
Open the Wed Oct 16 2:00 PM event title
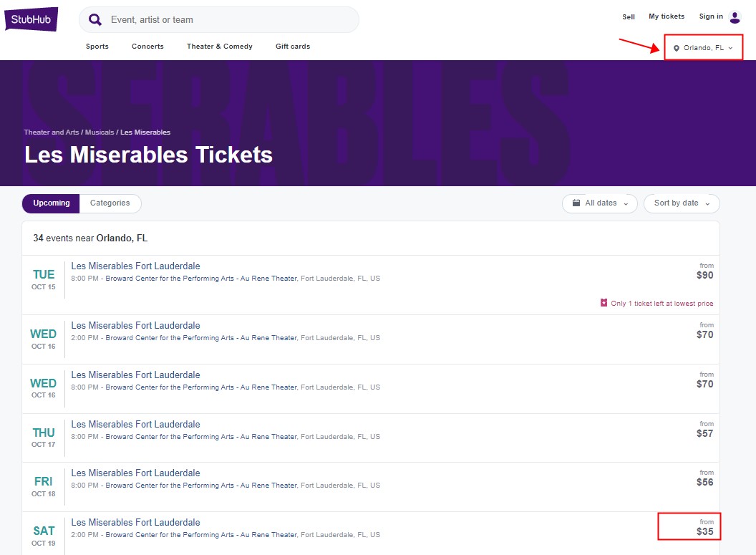(x=135, y=325)
